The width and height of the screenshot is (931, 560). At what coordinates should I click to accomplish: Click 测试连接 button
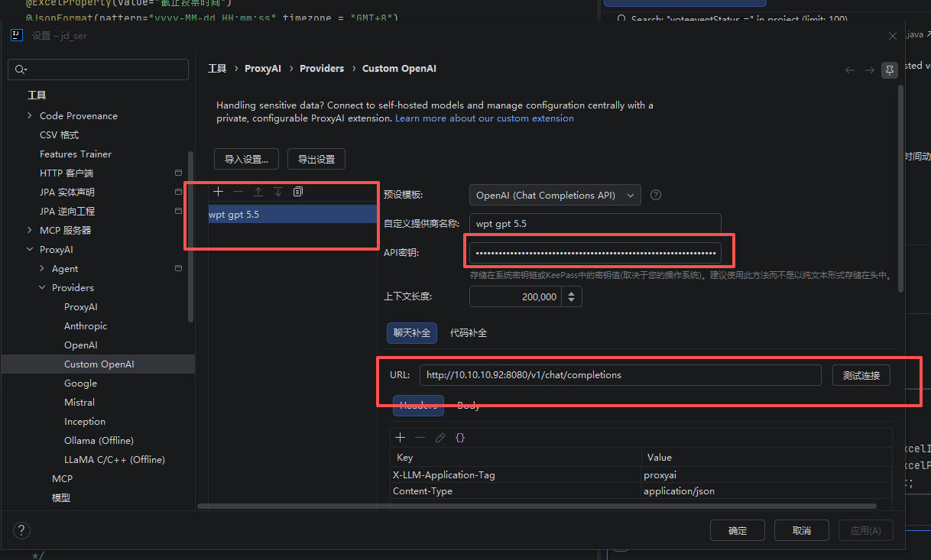pos(861,375)
